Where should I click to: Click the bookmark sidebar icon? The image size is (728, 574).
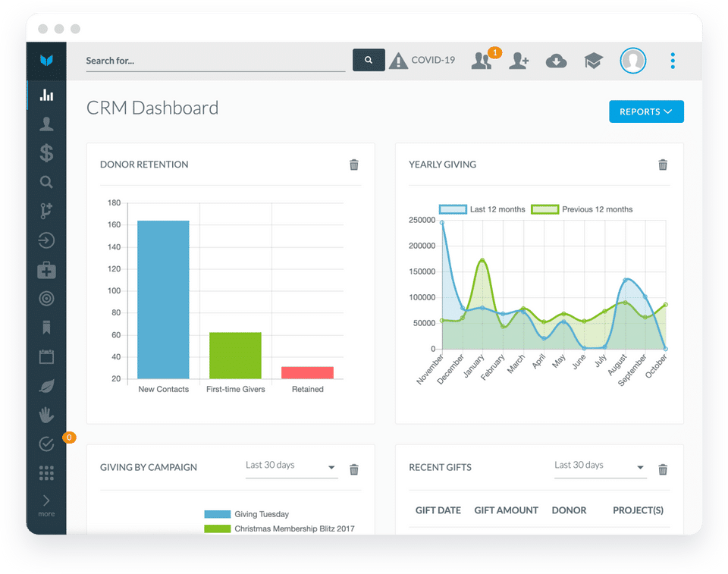pos(46,328)
